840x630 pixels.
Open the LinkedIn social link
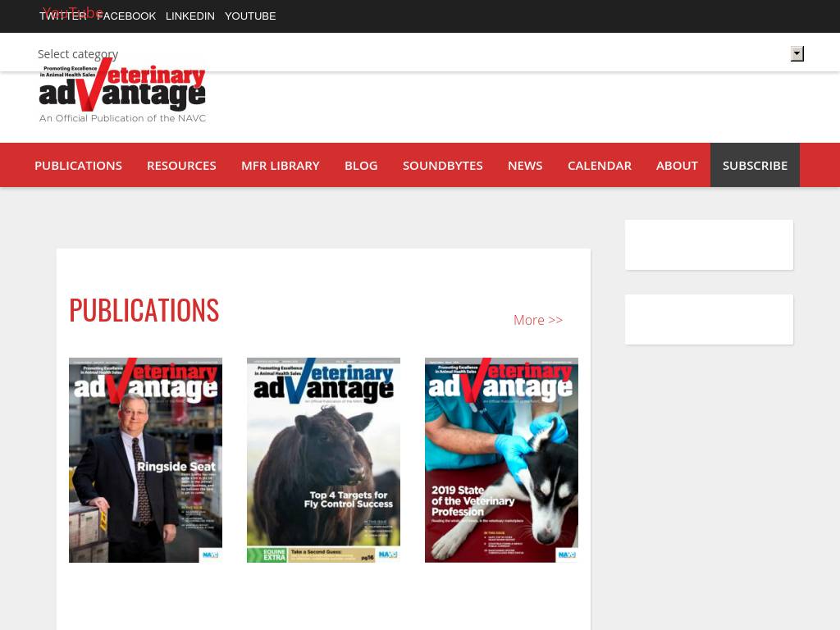[x=190, y=16]
